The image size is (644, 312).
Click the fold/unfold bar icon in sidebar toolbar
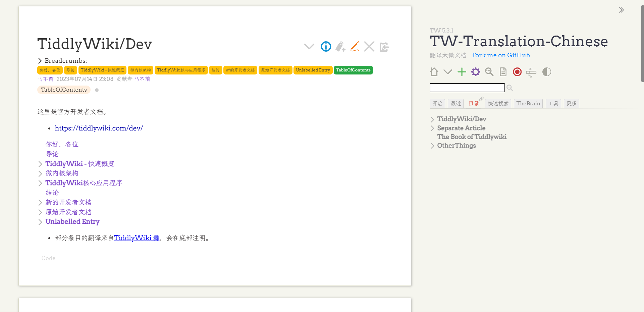tap(531, 72)
